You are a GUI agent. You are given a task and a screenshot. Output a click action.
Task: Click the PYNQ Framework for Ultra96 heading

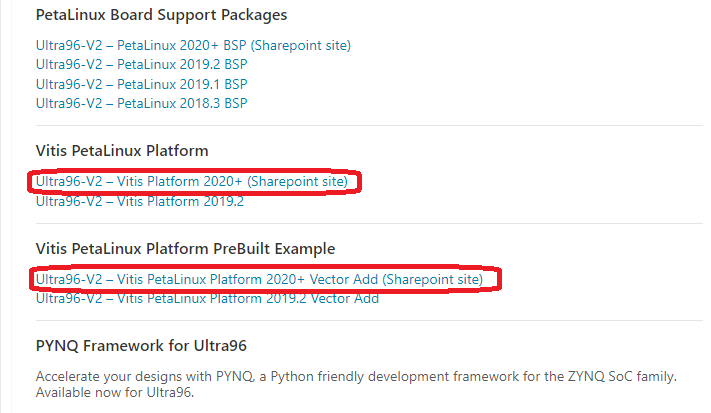[141, 346]
